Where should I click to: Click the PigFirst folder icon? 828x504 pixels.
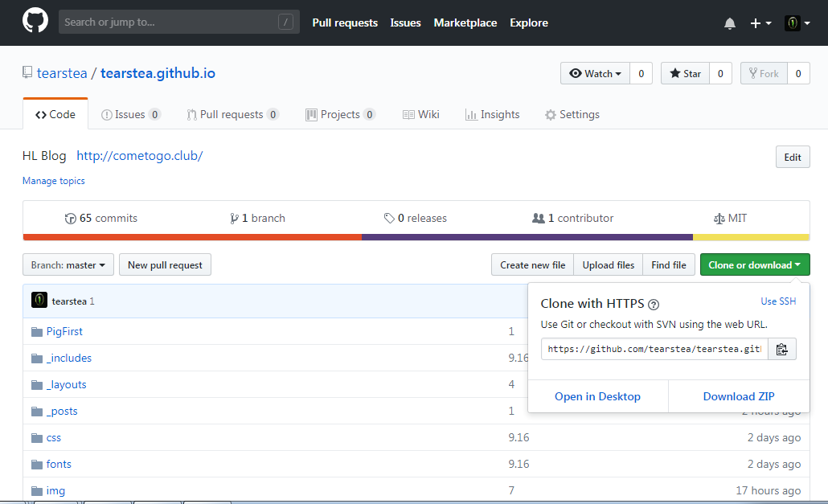click(x=36, y=332)
